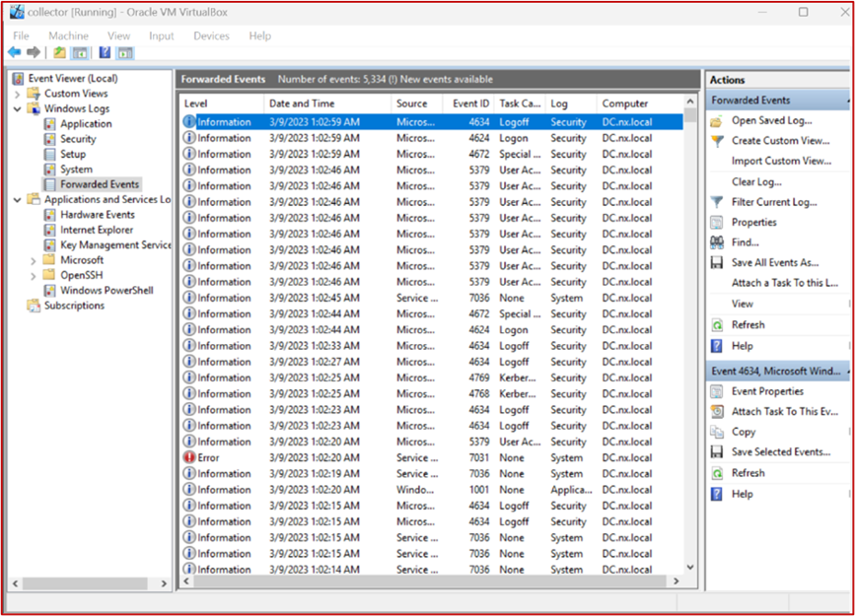This screenshot has height=616, width=855.
Task: Select Forwarded Events in the tree
Action: [x=100, y=184]
